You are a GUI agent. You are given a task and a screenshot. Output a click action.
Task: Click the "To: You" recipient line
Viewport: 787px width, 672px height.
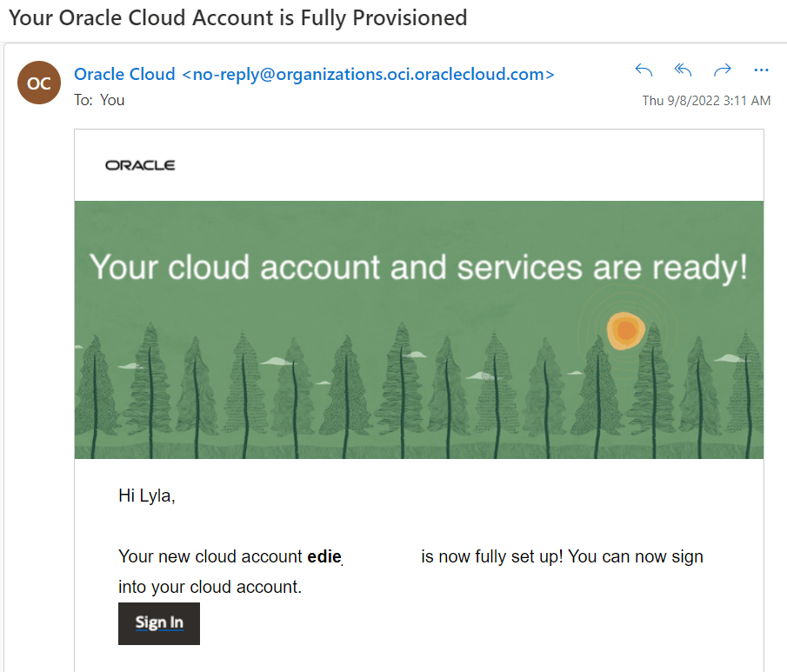99,100
